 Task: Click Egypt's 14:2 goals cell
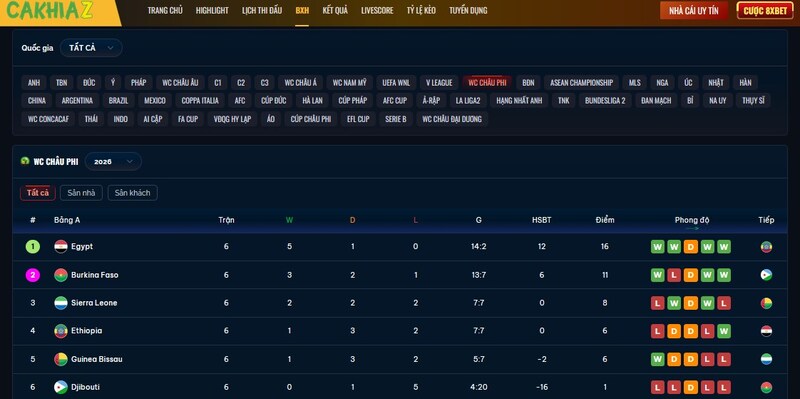(479, 246)
